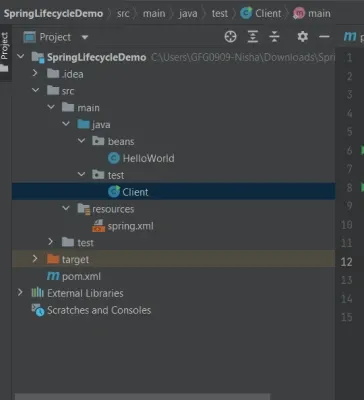
Task: Select pom.xml in the project tree
Action: tap(81, 277)
